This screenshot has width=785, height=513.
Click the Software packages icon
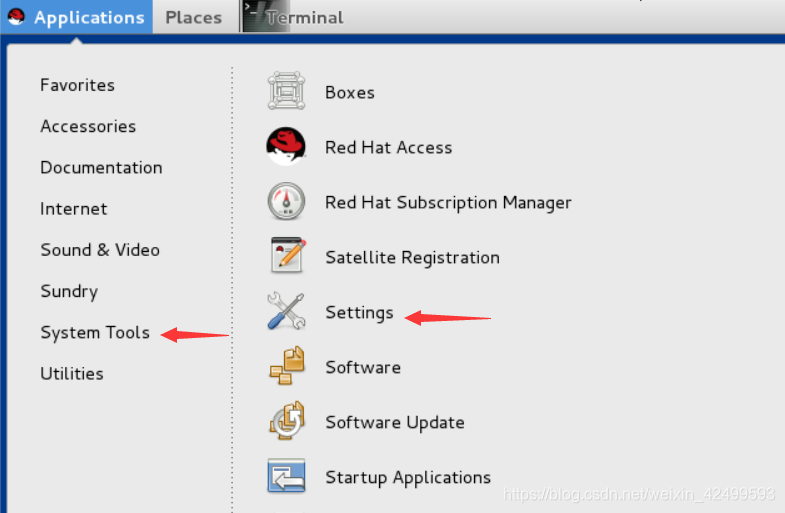pos(287,366)
